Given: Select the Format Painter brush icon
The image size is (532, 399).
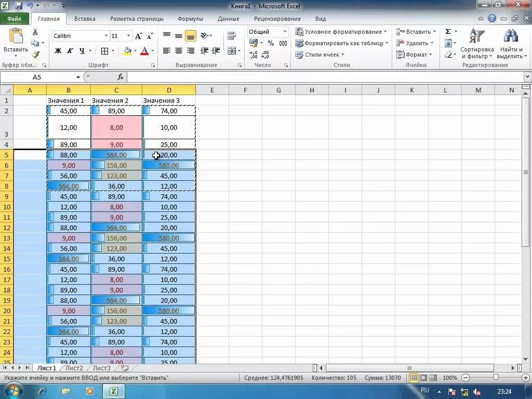Looking at the screenshot, I should (x=35, y=54).
